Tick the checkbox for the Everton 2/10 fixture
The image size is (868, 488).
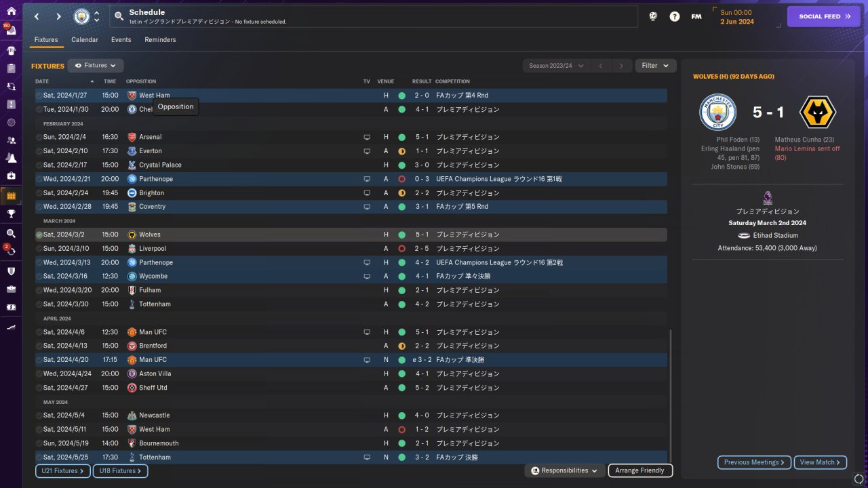(x=39, y=151)
